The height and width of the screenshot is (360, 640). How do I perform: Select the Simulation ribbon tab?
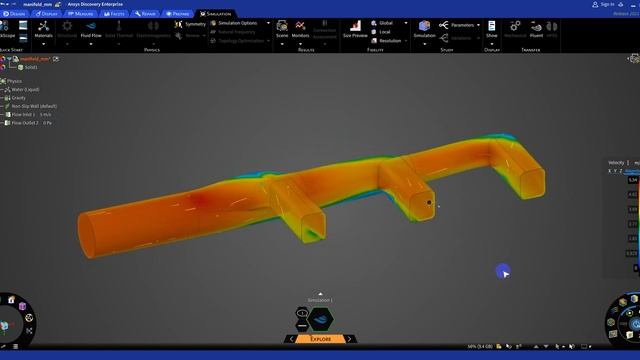pos(216,14)
